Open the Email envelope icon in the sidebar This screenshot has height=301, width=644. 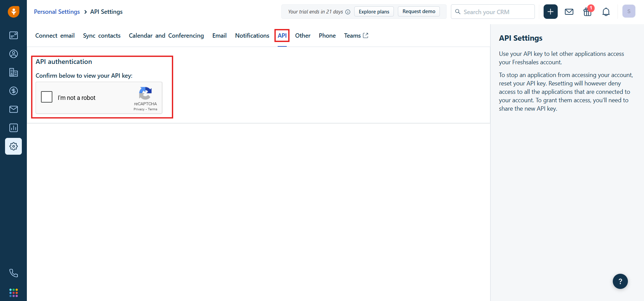click(x=13, y=109)
